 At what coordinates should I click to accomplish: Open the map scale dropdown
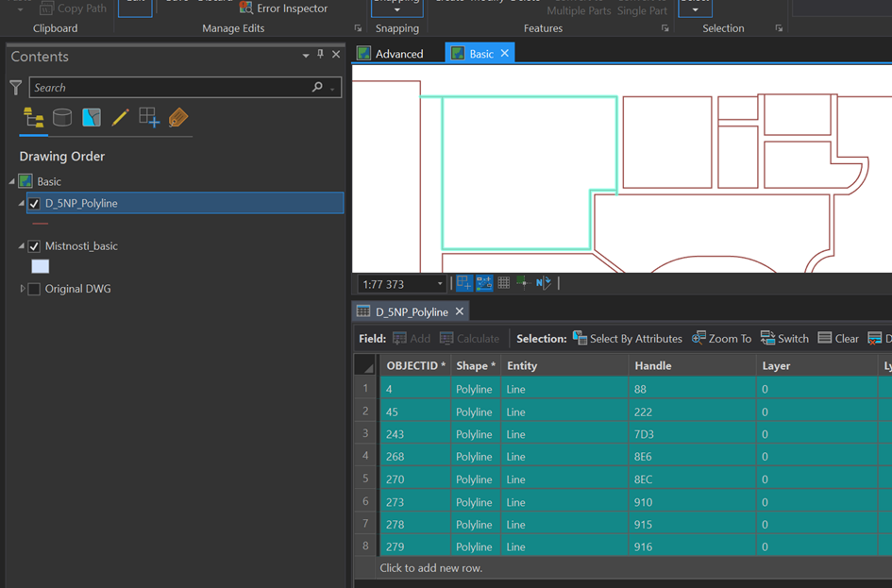pos(440,284)
